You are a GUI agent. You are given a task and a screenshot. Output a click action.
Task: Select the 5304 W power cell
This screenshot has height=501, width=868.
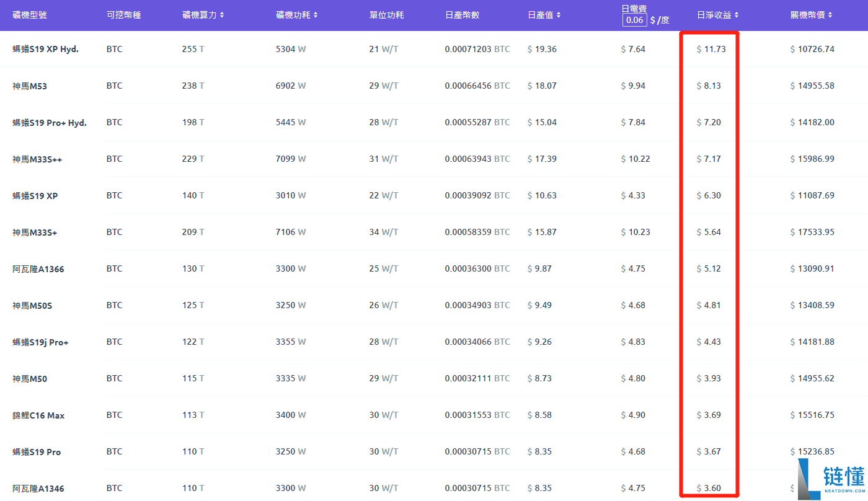(x=291, y=49)
